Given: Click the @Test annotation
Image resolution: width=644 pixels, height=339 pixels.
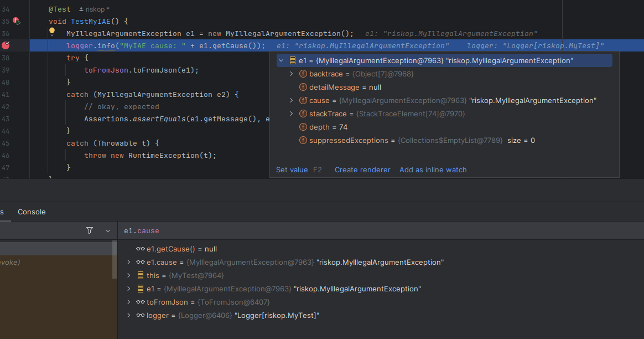Looking at the screenshot, I should click(60, 9).
